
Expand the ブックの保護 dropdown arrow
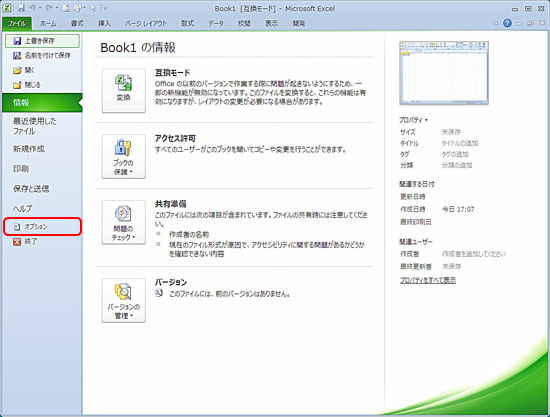[131, 172]
